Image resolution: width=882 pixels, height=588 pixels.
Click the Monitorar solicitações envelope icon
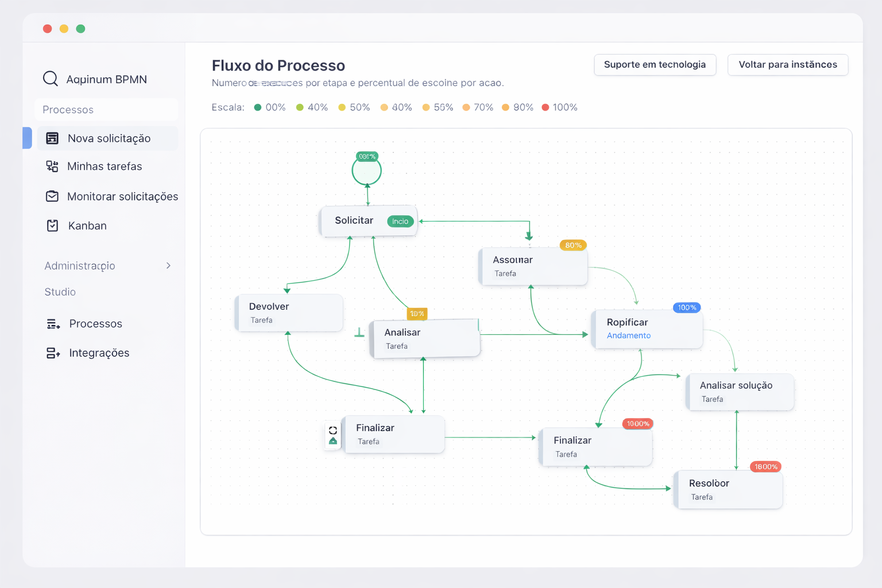point(52,196)
